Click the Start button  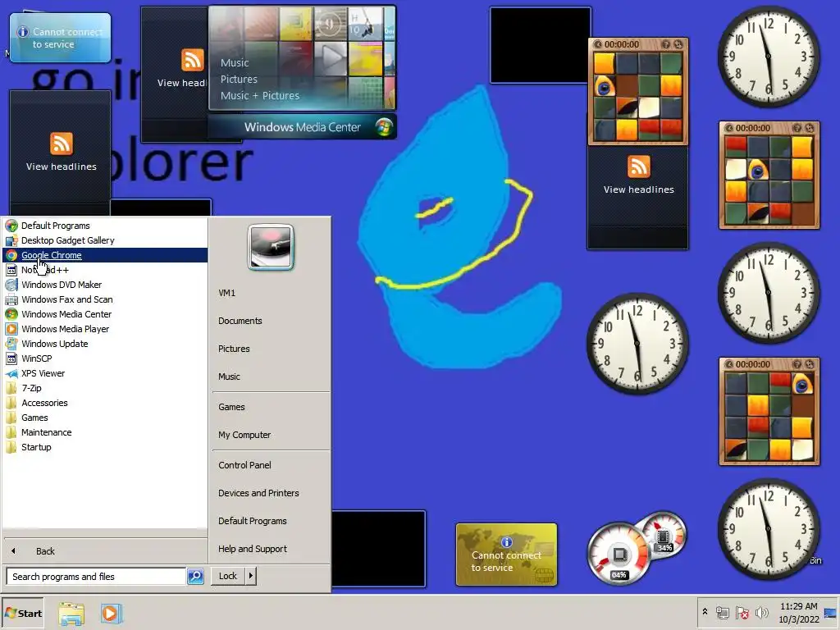point(22,614)
